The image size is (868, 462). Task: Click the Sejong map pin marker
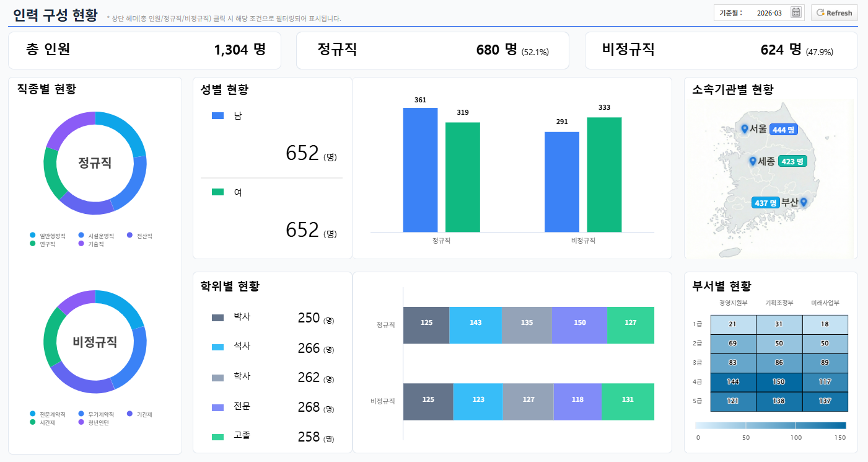[x=753, y=161]
